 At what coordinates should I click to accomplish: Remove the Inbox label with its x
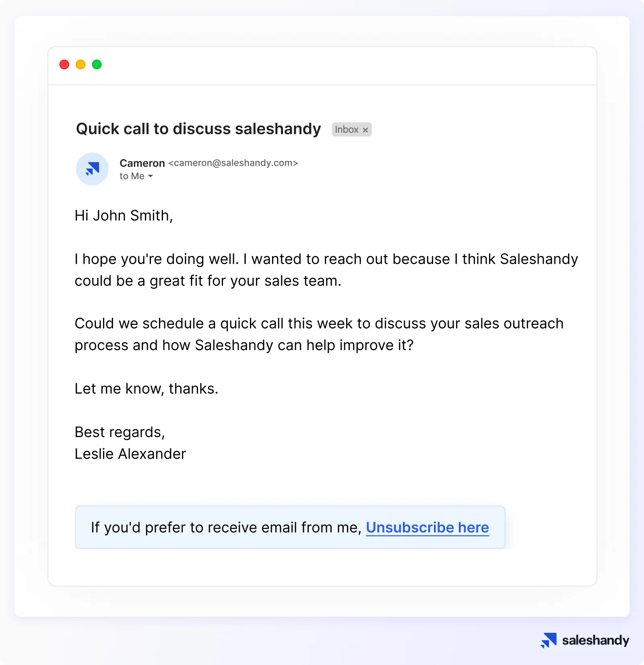coord(365,130)
